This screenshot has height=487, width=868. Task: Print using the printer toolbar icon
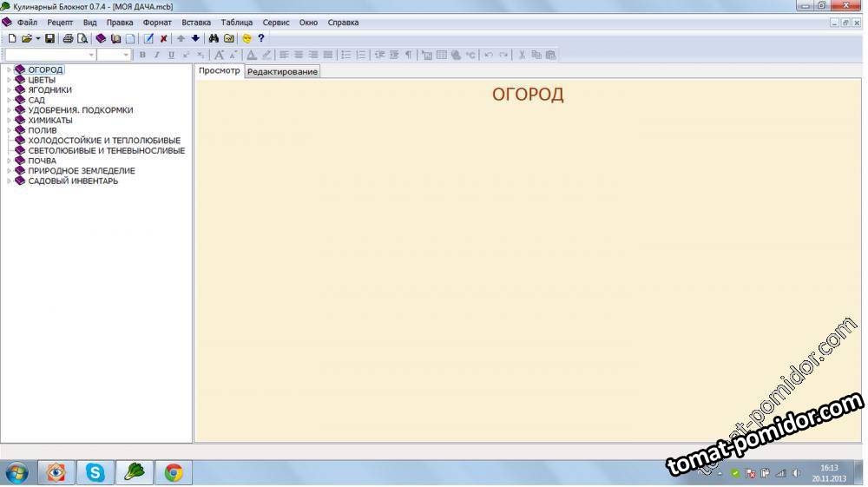click(x=68, y=39)
